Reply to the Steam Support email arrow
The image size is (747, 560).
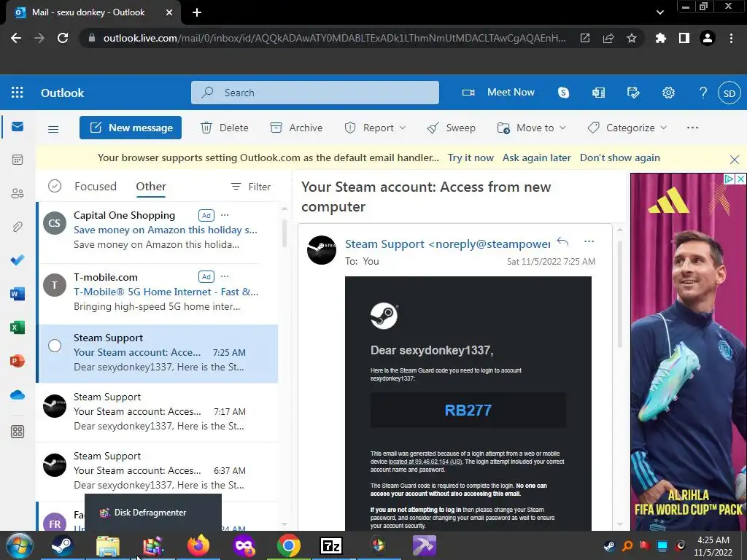coord(562,241)
